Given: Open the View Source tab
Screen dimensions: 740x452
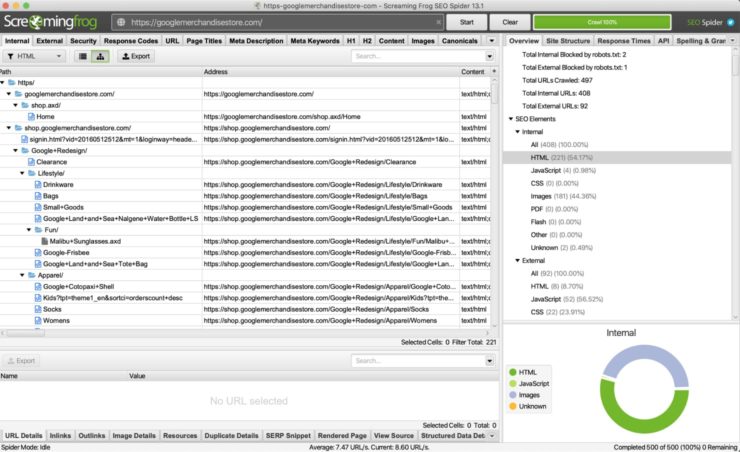Looking at the screenshot, I should click(x=394, y=435).
